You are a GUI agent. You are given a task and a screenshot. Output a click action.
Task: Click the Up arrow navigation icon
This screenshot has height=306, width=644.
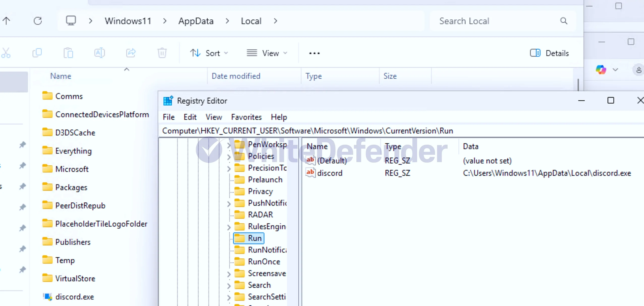click(x=7, y=21)
